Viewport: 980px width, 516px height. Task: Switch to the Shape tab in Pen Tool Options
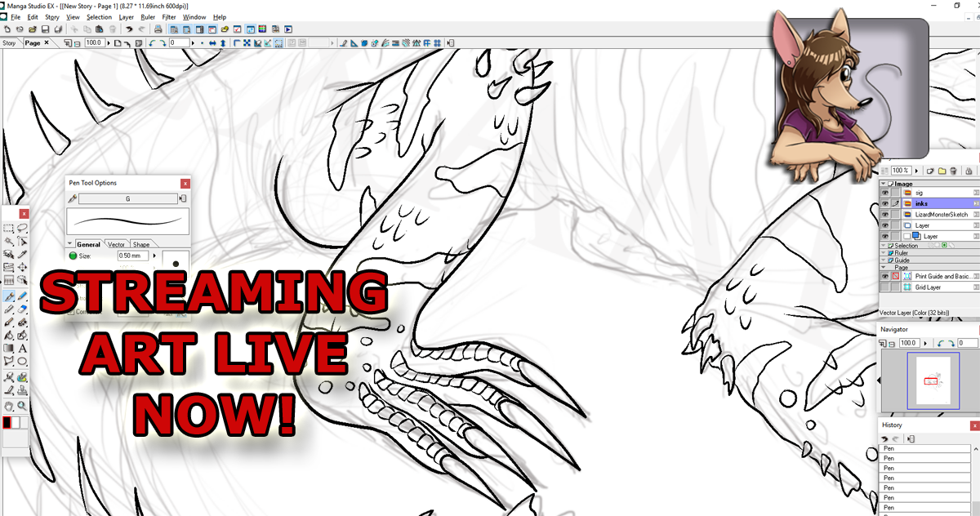141,244
